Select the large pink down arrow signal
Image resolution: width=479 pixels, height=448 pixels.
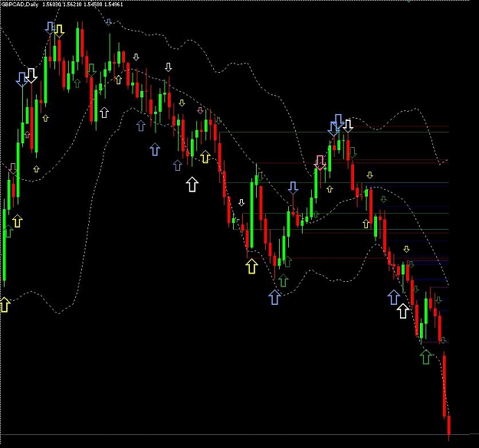(x=320, y=162)
